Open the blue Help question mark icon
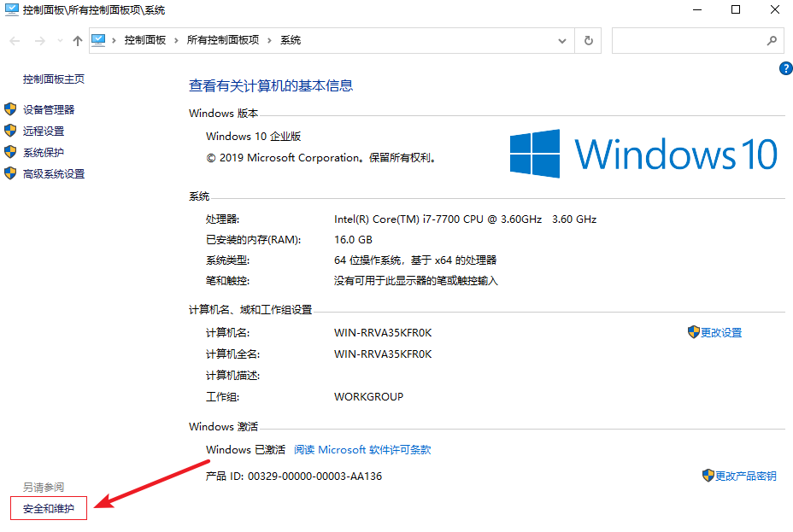The height and width of the screenshot is (532, 793). pos(785,69)
